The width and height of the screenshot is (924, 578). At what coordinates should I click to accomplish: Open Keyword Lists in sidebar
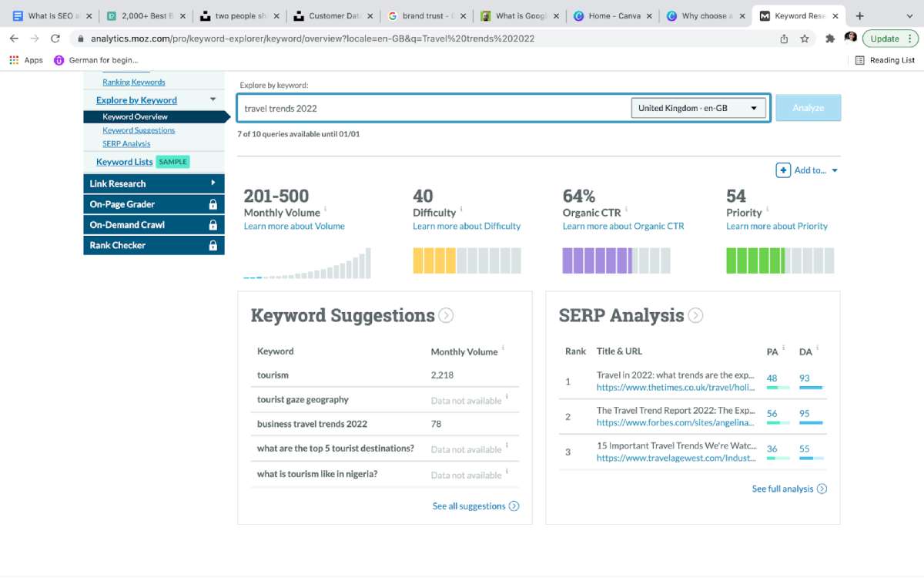(125, 162)
